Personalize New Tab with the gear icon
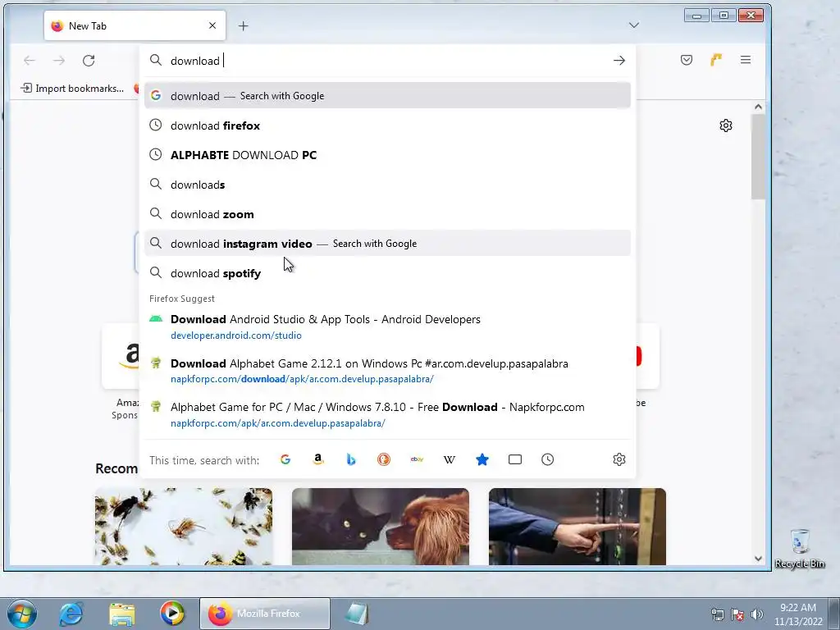Viewport: 840px width, 630px height. click(726, 126)
